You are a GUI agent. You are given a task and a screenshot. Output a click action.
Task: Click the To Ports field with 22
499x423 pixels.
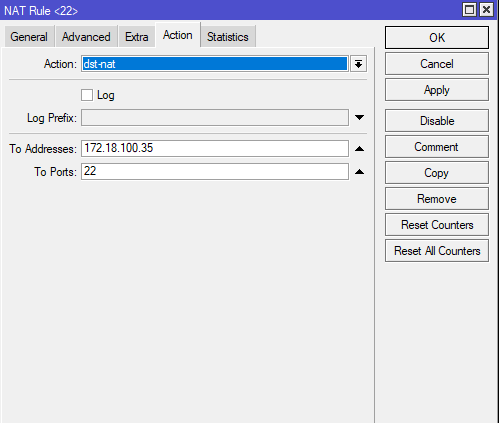click(215, 171)
